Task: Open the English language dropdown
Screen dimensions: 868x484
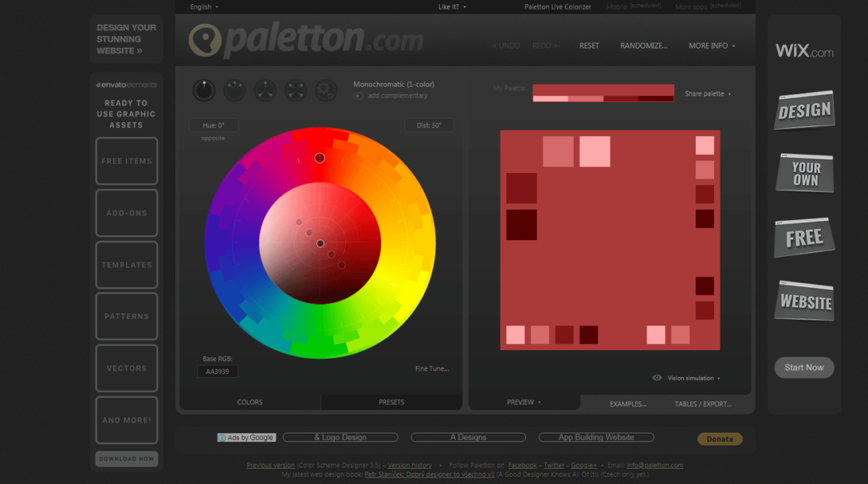Action: [x=204, y=7]
